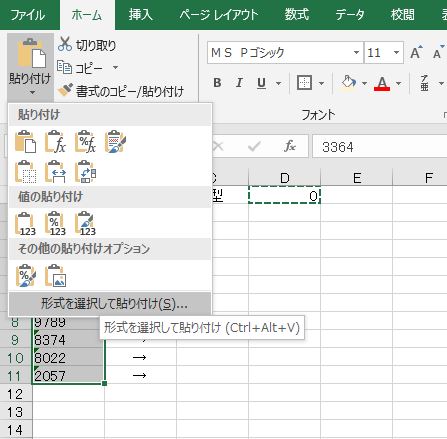Viewport: 447px width, 439px height.
Task: Click the phonetic guide (ふりがな) icon
Action: [425, 83]
